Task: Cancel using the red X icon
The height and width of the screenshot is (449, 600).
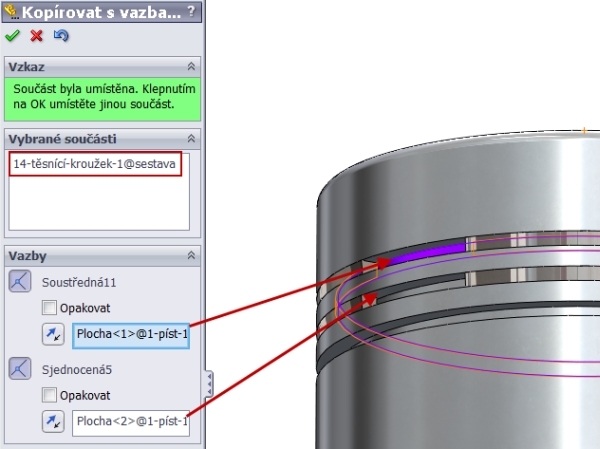Action: 36,36
